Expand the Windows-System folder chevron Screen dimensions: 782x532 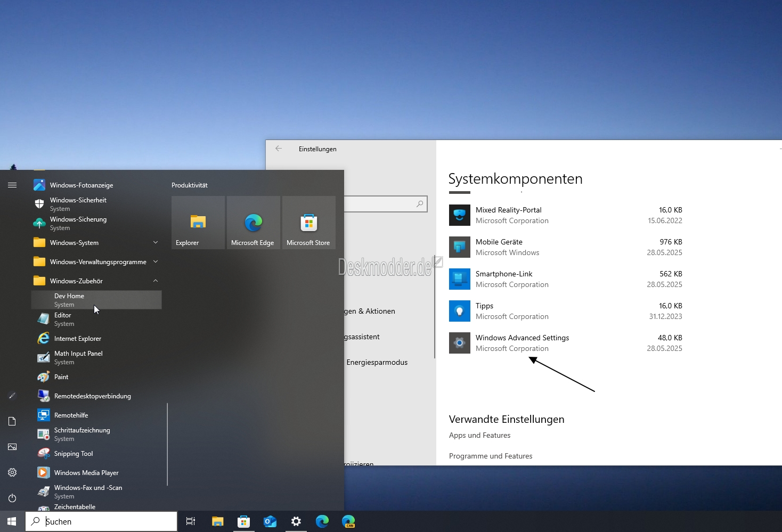pyautogui.click(x=156, y=242)
